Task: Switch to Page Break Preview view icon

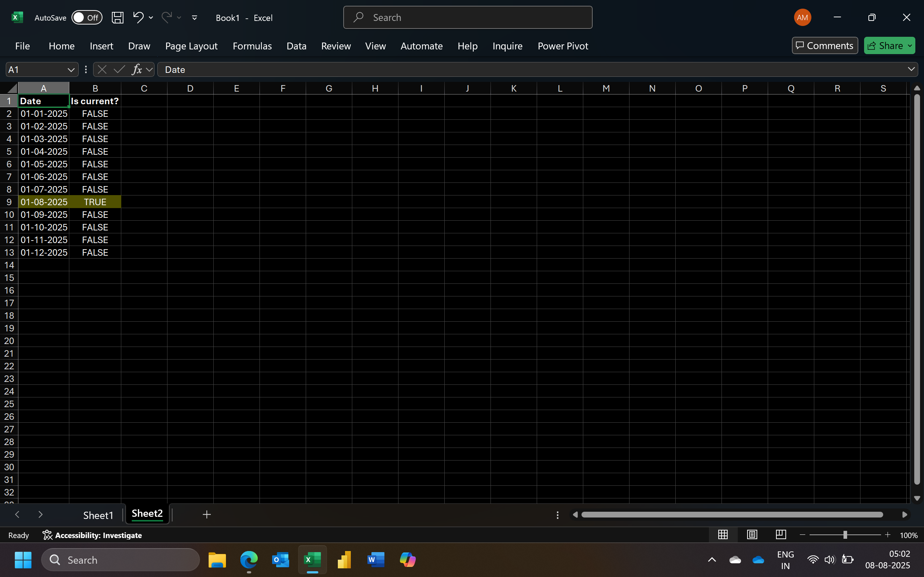Action: click(x=781, y=535)
